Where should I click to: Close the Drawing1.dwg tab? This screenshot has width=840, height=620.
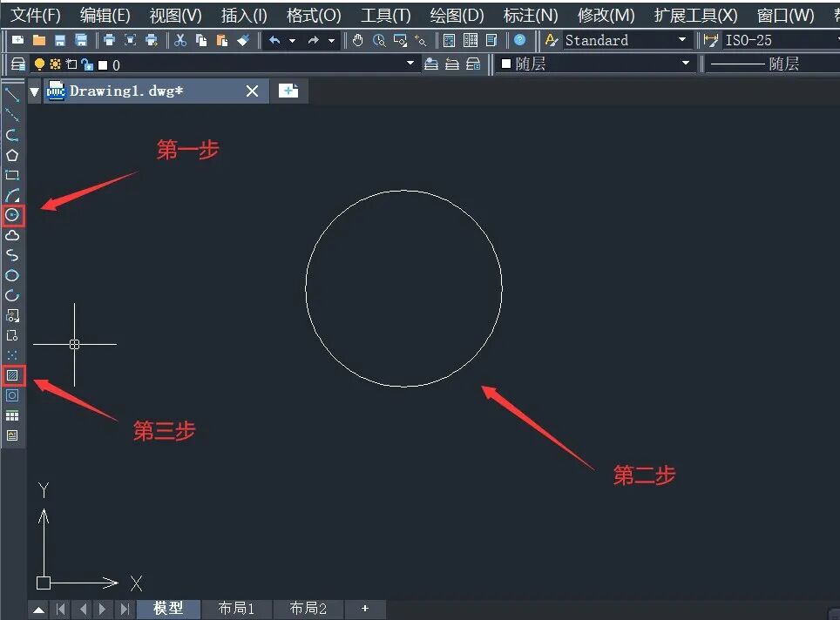click(x=253, y=91)
